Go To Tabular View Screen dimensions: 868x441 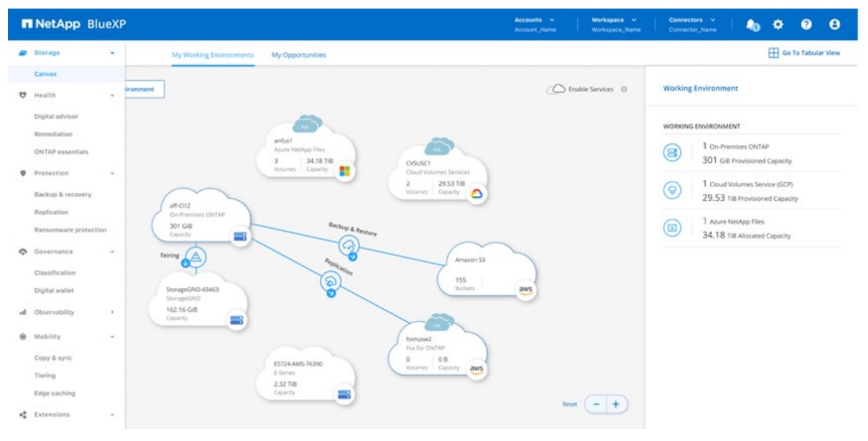[804, 53]
